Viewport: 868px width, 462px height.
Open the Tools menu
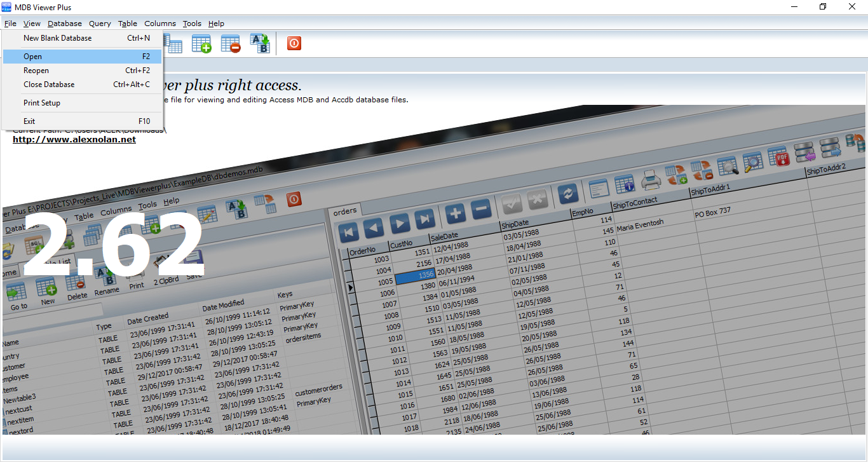point(192,24)
